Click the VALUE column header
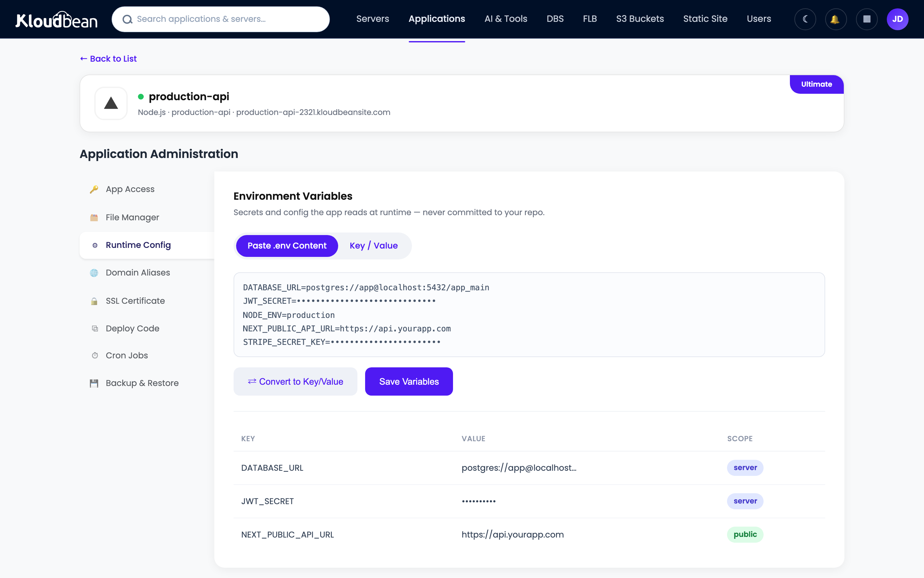 pyautogui.click(x=473, y=439)
